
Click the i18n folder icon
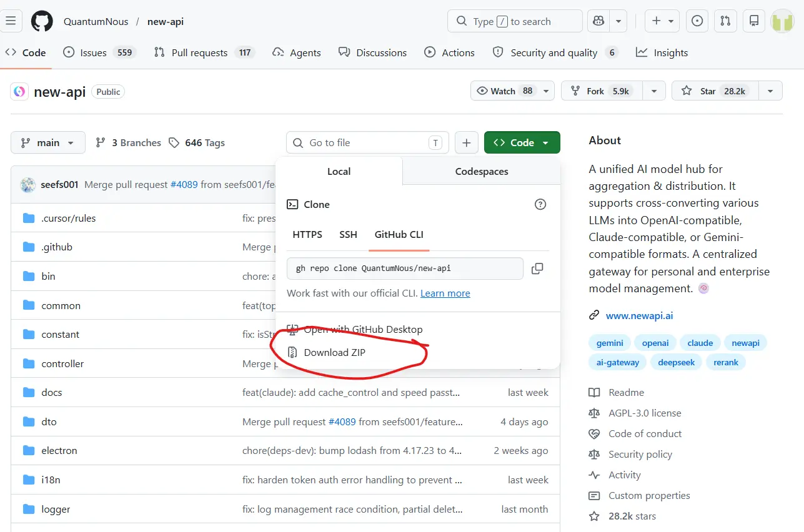coord(28,480)
